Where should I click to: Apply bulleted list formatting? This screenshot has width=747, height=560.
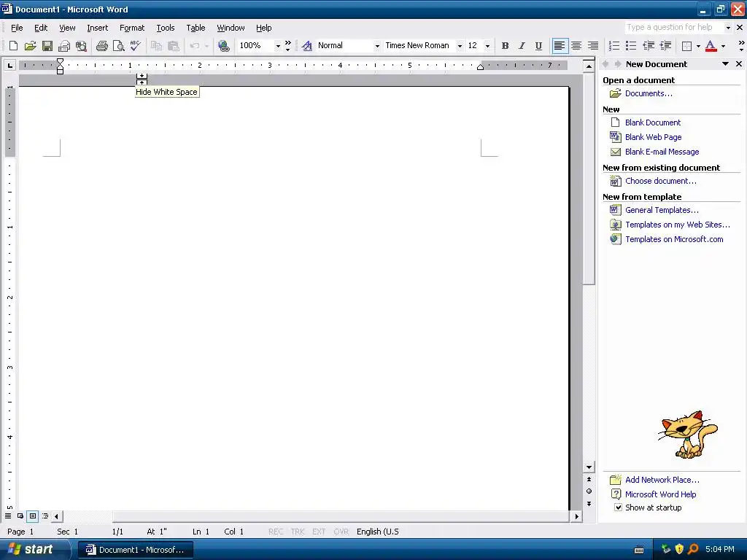(631, 46)
